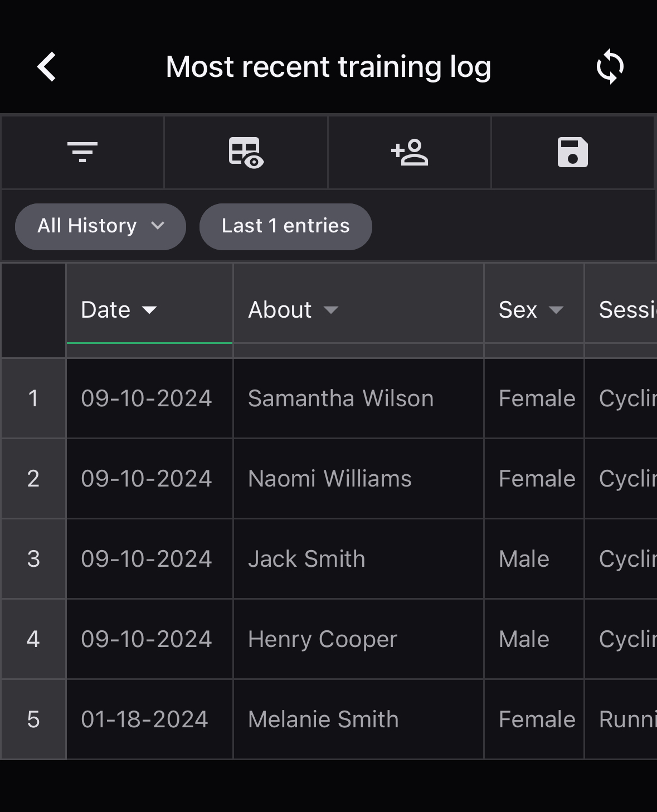Image resolution: width=657 pixels, height=812 pixels.
Task: Open the Sex column dropdown arrow
Action: [x=556, y=310]
